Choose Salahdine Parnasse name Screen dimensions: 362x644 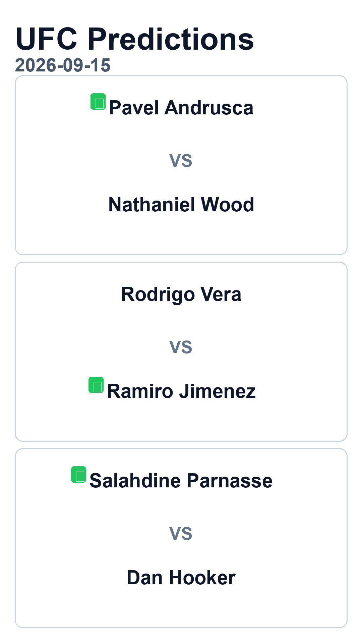pos(181,481)
